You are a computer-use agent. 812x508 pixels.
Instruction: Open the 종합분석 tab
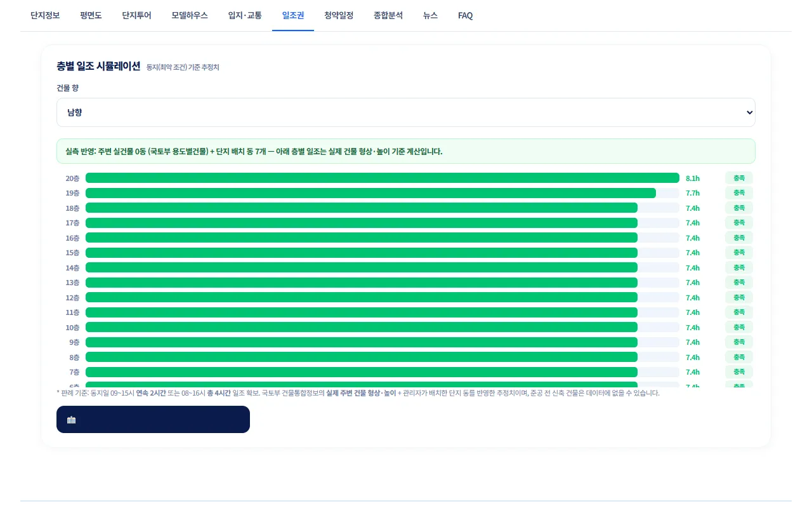(x=388, y=15)
